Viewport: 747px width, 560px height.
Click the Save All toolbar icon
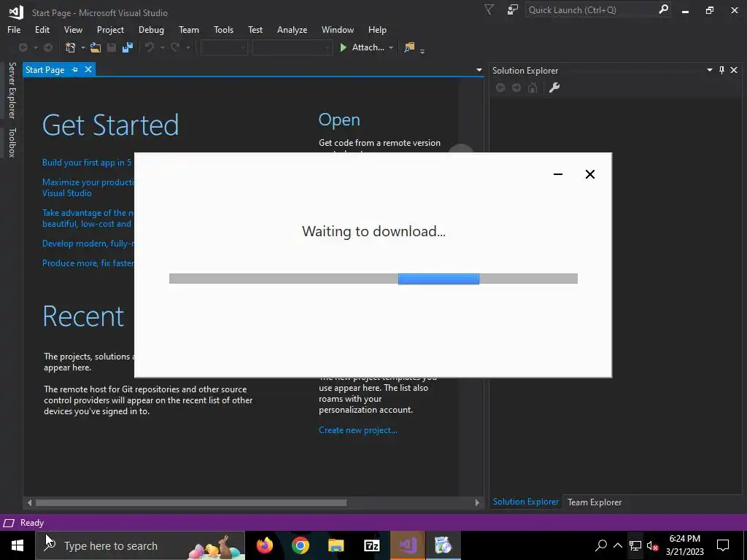click(128, 47)
